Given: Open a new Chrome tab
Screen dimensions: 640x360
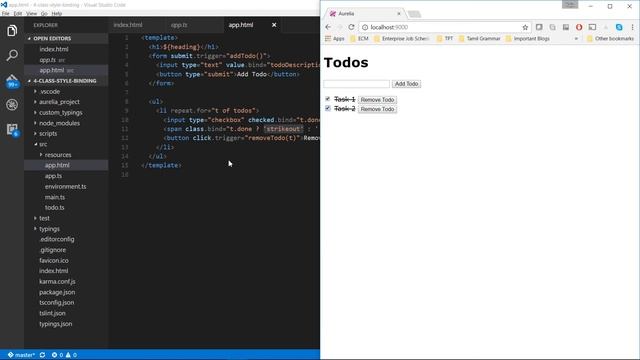Looking at the screenshot, I should coord(414,14).
